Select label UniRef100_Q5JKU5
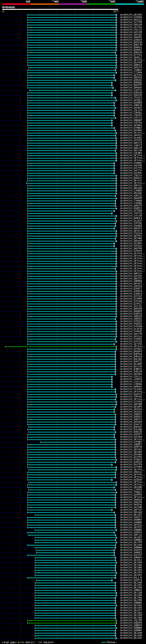The height and width of the screenshot is (644, 146). (x=131, y=63)
